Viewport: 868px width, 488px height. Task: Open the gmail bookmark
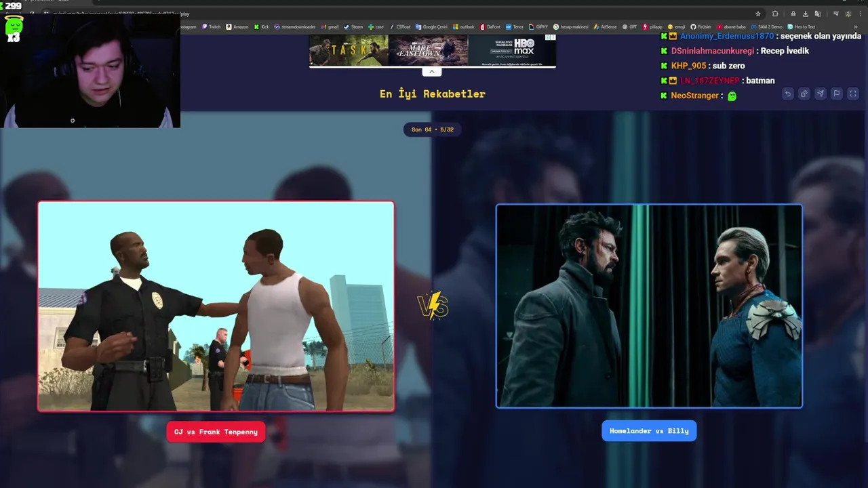tap(330, 27)
